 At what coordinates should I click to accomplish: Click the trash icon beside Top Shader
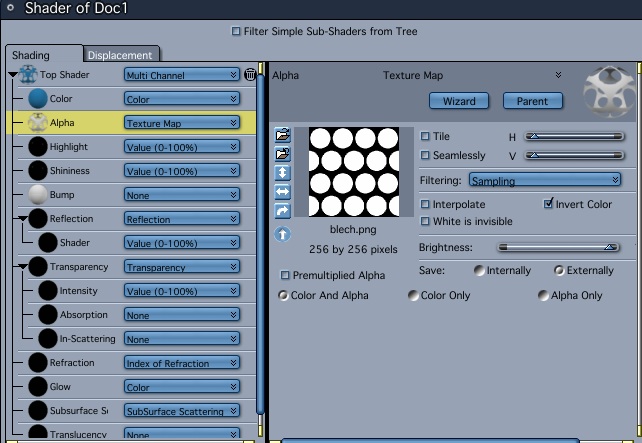[250, 75]
